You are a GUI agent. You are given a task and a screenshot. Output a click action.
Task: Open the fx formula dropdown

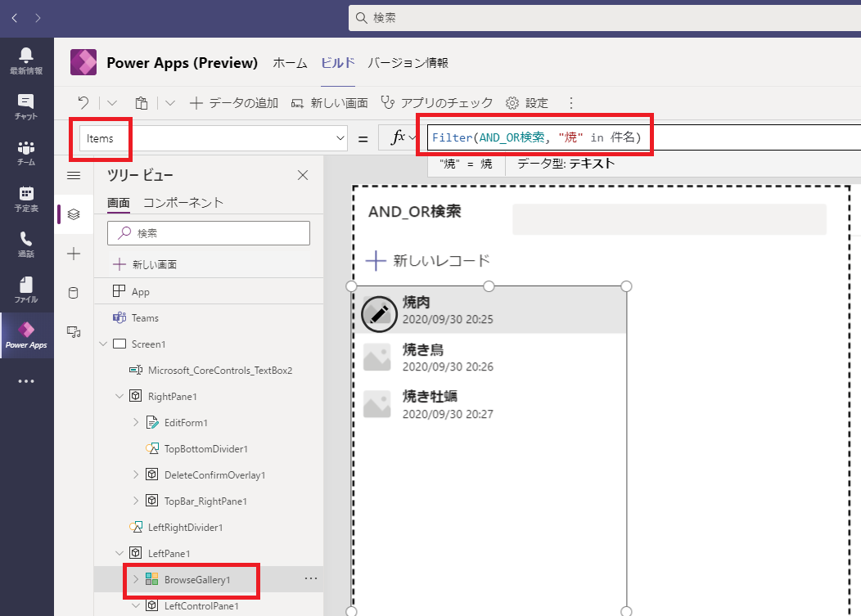point(412,137)
